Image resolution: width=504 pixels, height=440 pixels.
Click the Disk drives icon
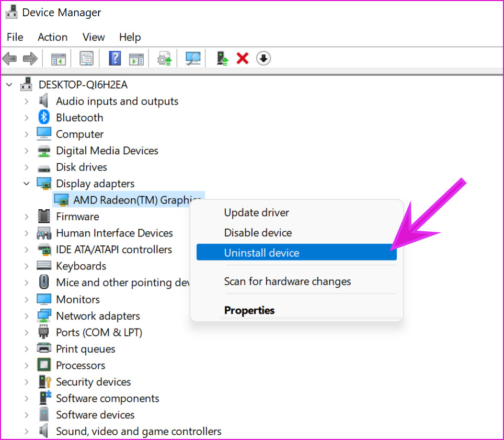pos(44,168)
